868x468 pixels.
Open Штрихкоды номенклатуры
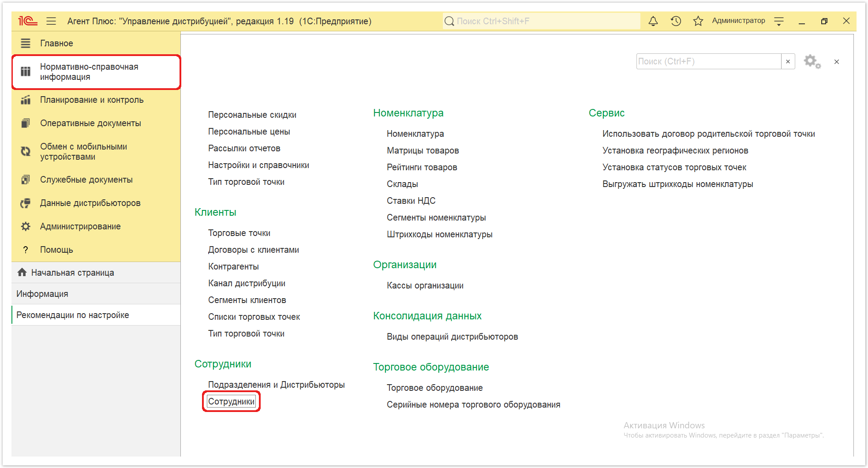point(440,234)
